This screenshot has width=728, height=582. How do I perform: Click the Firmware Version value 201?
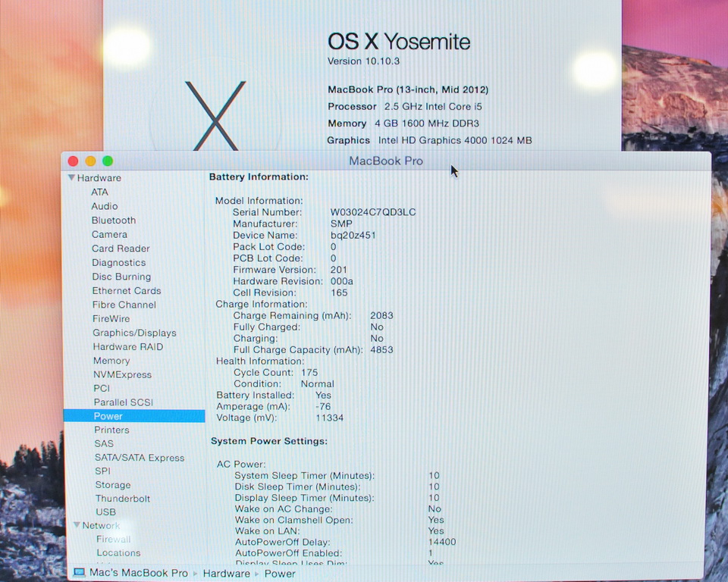(x=339, y=270)
